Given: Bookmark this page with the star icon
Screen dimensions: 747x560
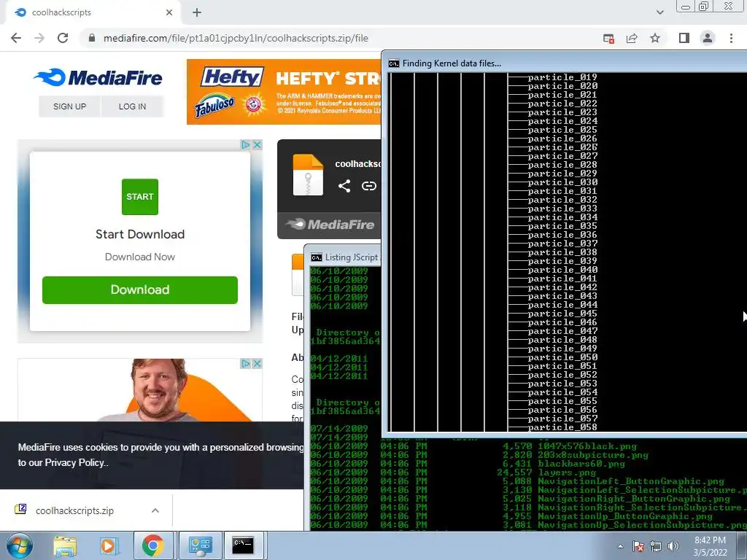Looking at the screenshot, I should tap(655, 38).
